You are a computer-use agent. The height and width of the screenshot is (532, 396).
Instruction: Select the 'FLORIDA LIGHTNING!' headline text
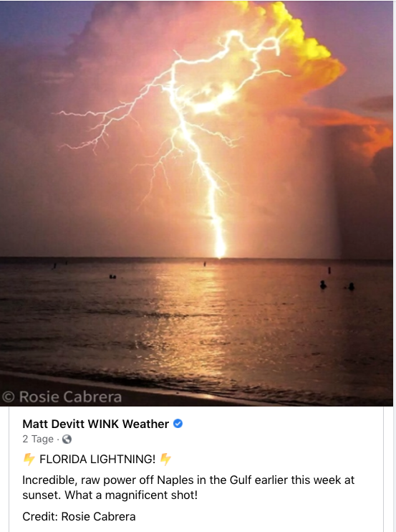click(97, 459)
